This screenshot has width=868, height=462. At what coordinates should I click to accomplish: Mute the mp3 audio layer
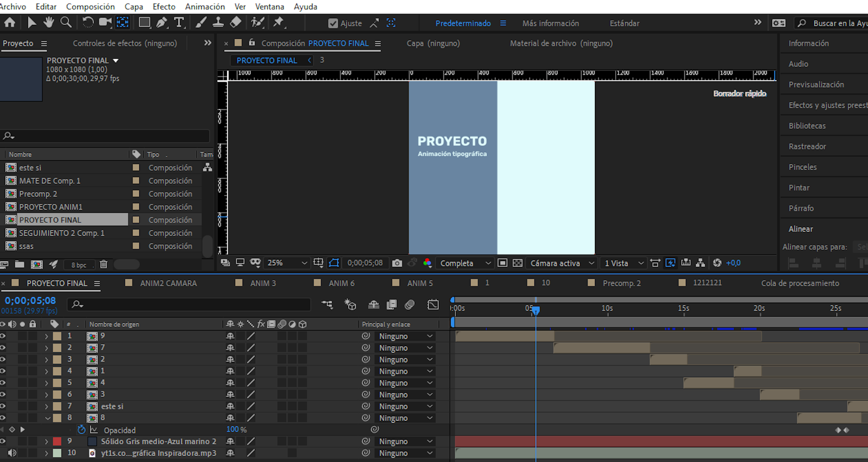[x=12, y=453]
